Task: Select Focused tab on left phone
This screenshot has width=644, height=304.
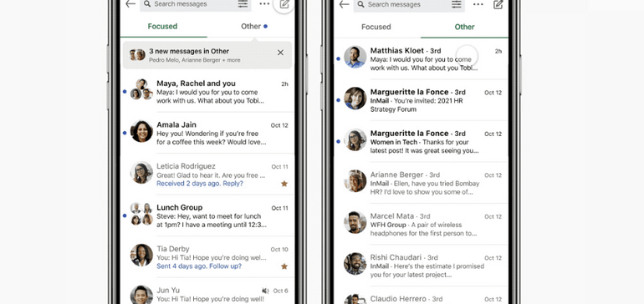Action: (x=162, y=26)
